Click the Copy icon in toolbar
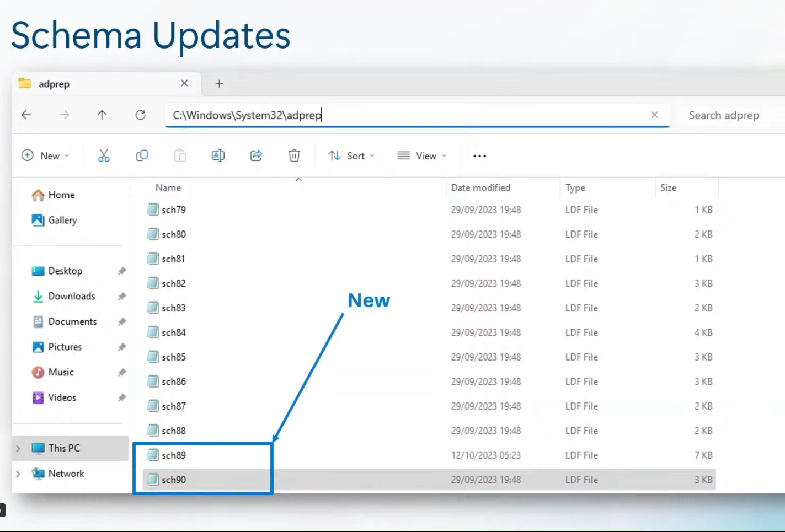The image size is (785, 532). click(142, 156)
